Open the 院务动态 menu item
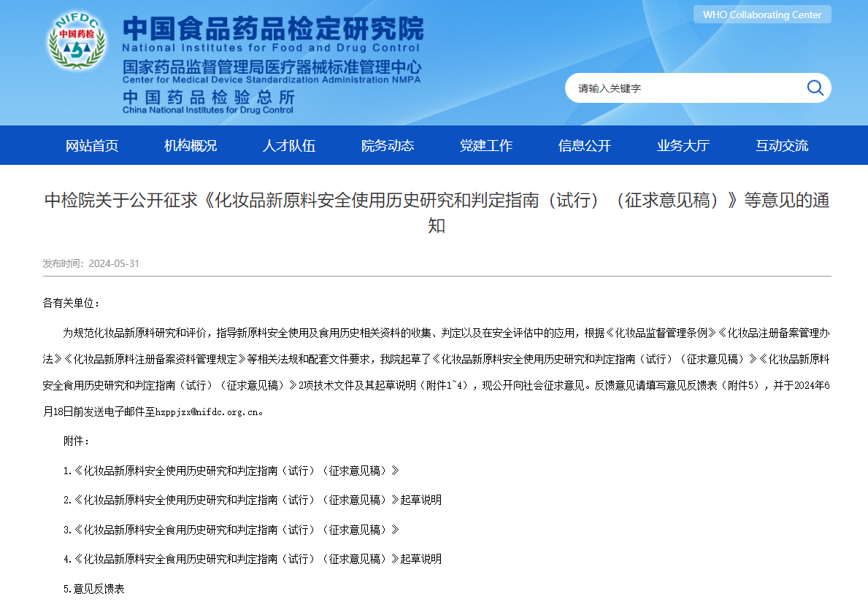868x607 pixels. (388, 145)
